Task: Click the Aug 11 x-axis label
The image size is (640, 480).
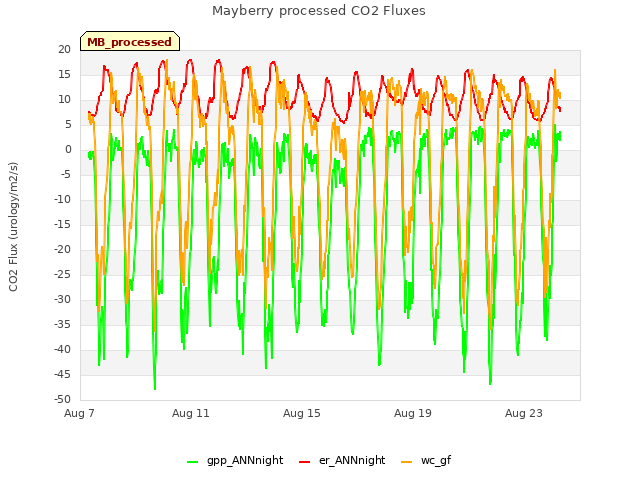Action: click(191, 413)
